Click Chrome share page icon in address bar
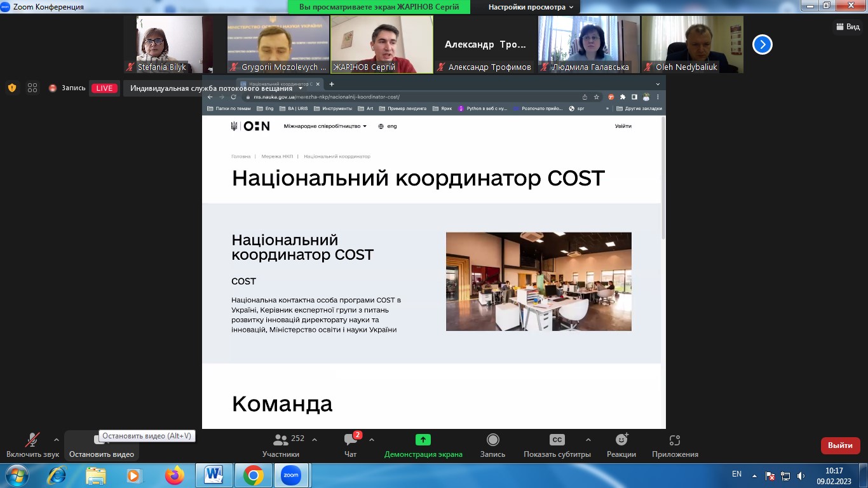 (x=585, y=97)
